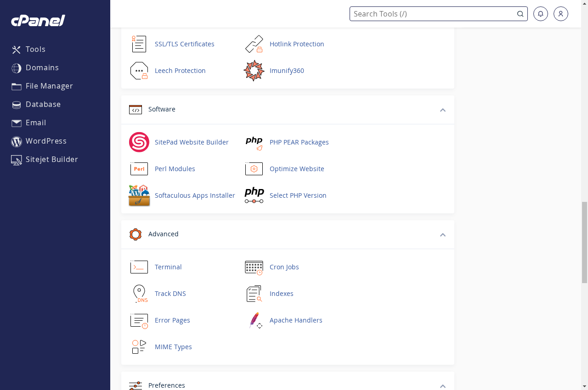Open the MIME Types icon
This screenshot has width=588, height=390.
[139, 347]
